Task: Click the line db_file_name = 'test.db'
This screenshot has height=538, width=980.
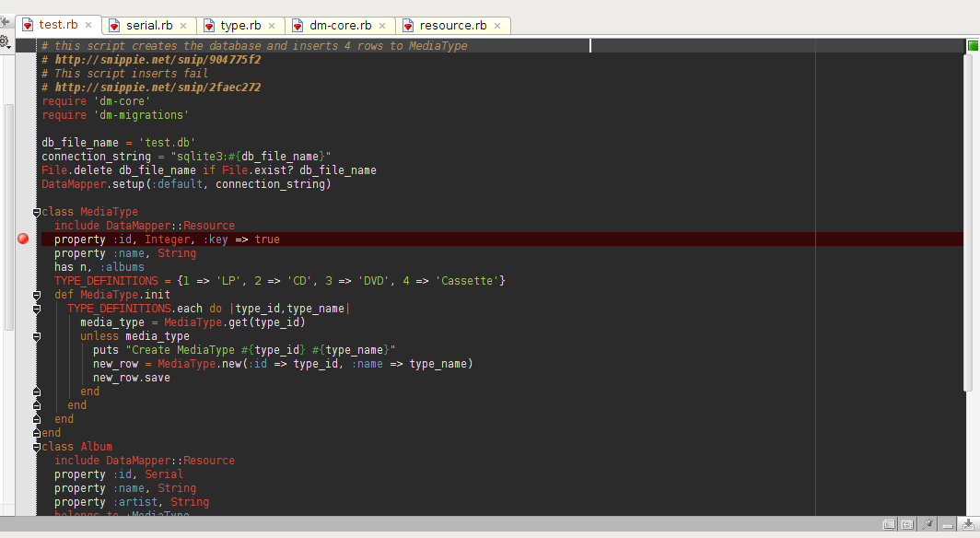Action: (x=118, y=143)
